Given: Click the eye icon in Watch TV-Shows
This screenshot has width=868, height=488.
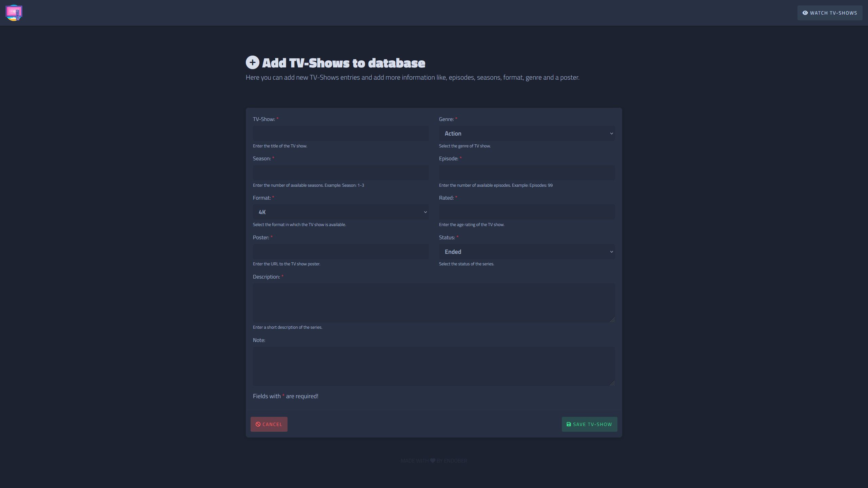Looking at the screenshot, I should 805,13.
